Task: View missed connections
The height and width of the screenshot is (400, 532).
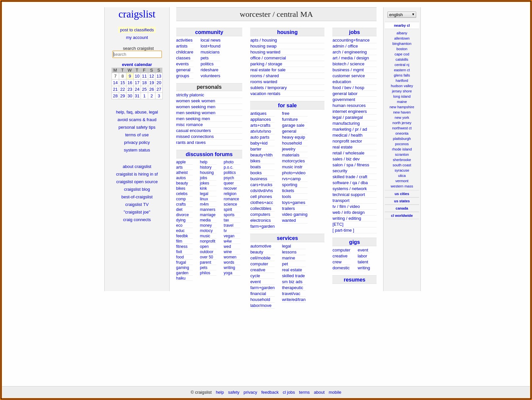Action: 195,136
